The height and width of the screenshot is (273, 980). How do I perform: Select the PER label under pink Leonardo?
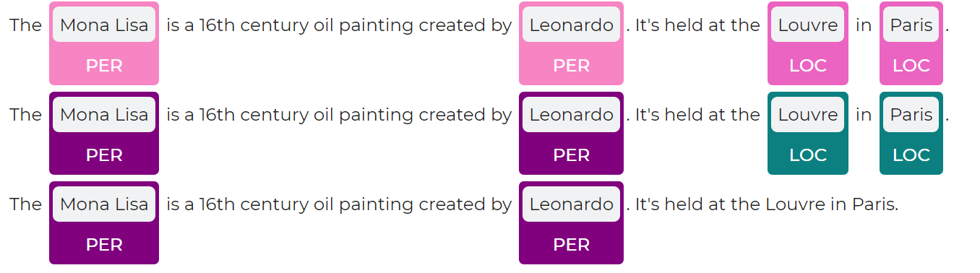571,66
